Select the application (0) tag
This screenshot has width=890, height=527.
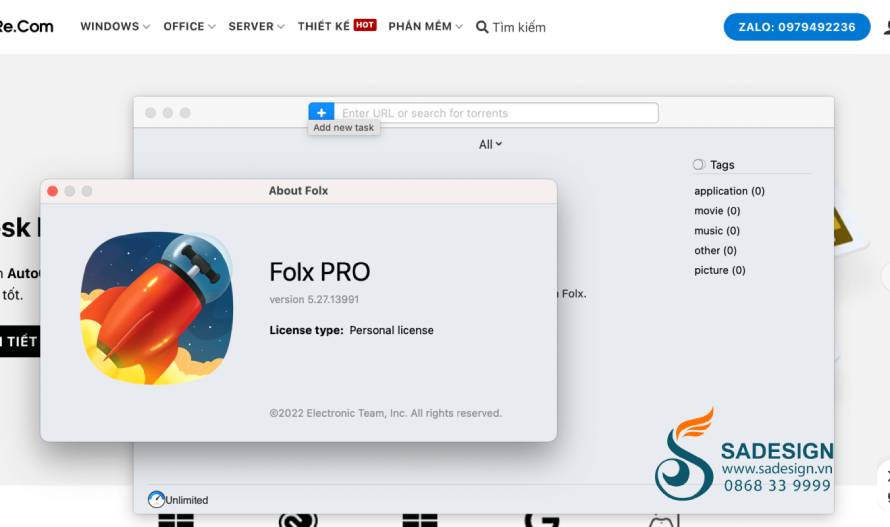[729, 191]
